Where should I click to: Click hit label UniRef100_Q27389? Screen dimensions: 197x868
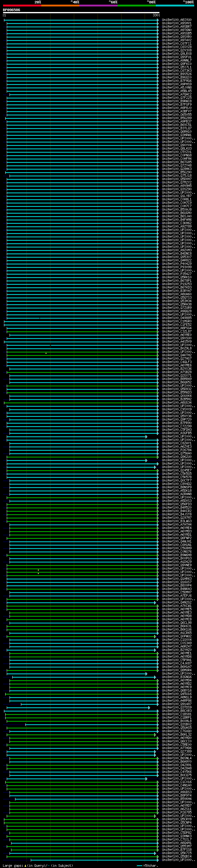pyautogui.click(x=177, y=751)
